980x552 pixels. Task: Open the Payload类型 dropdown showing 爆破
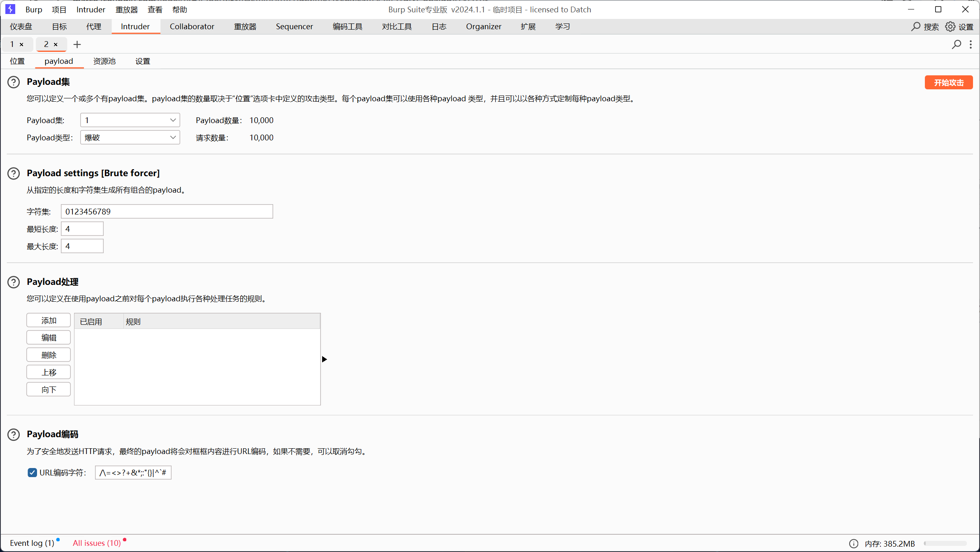(x=130, y=137)
